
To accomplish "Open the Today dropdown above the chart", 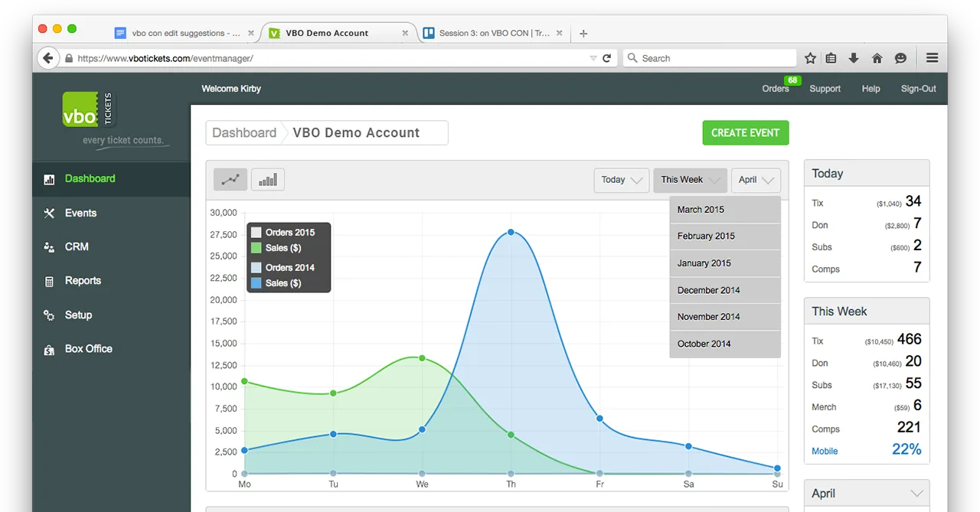I will 621,180.
